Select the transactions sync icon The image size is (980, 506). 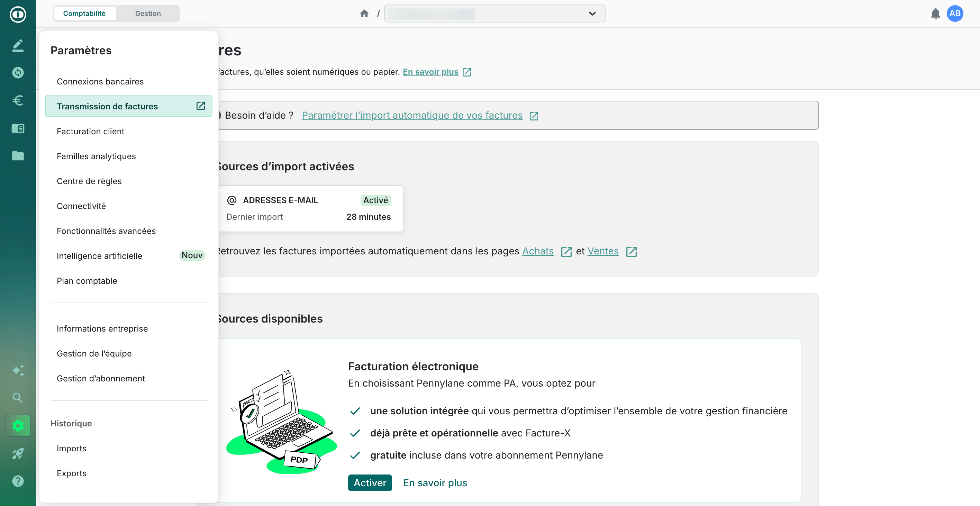[x=18, y=72]
